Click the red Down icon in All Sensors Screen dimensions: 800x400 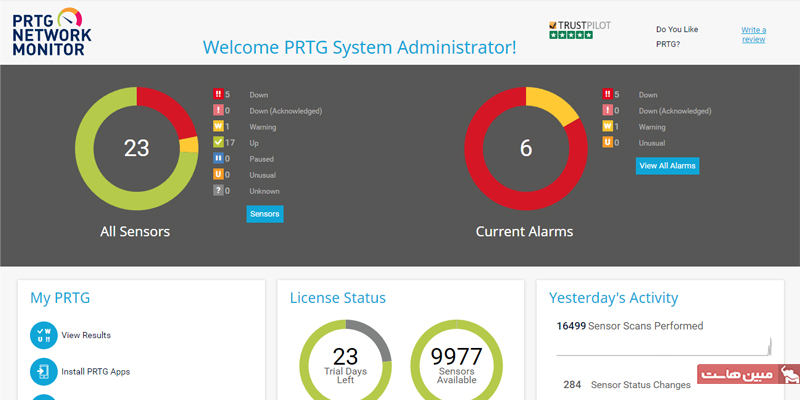(x=219, y=95)
